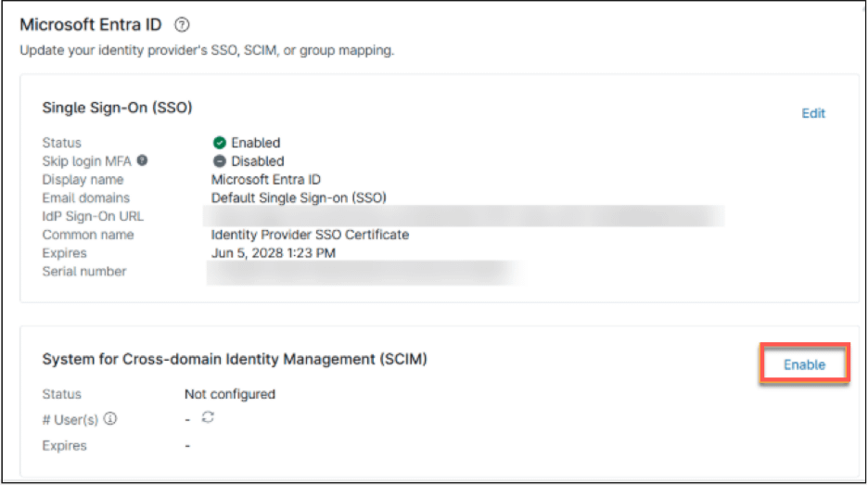Select the Microsoft Entra ID page heading

click(x=91, y=25)
